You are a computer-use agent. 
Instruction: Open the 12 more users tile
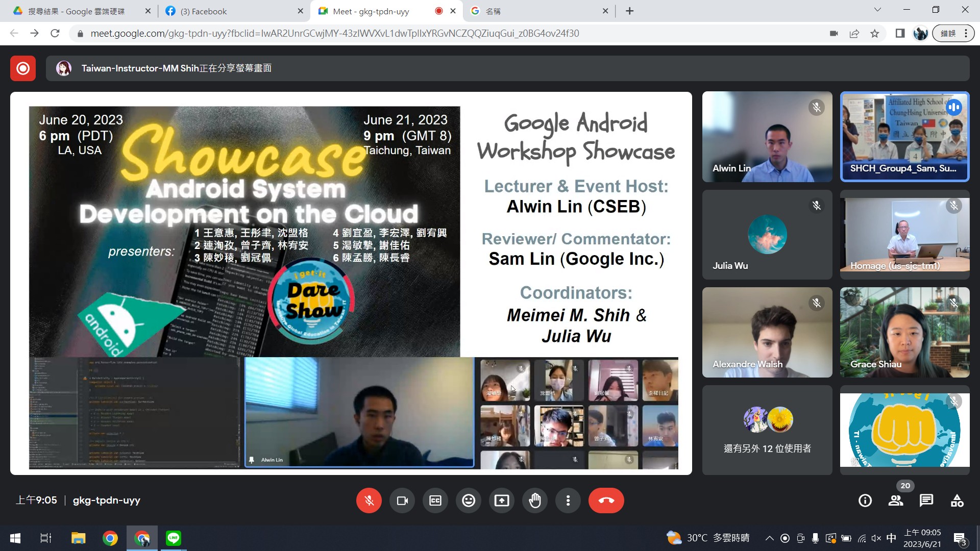click(x=767, y=430)
